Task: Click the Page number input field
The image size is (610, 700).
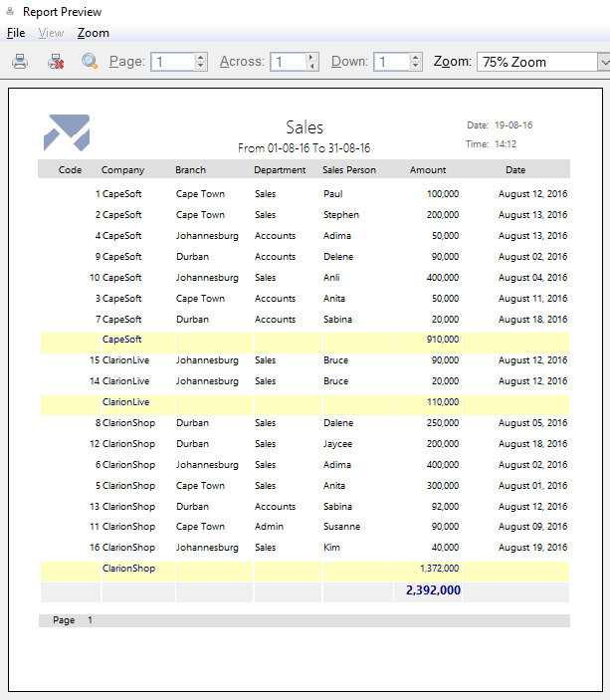Action: click(x=171, y=62)
